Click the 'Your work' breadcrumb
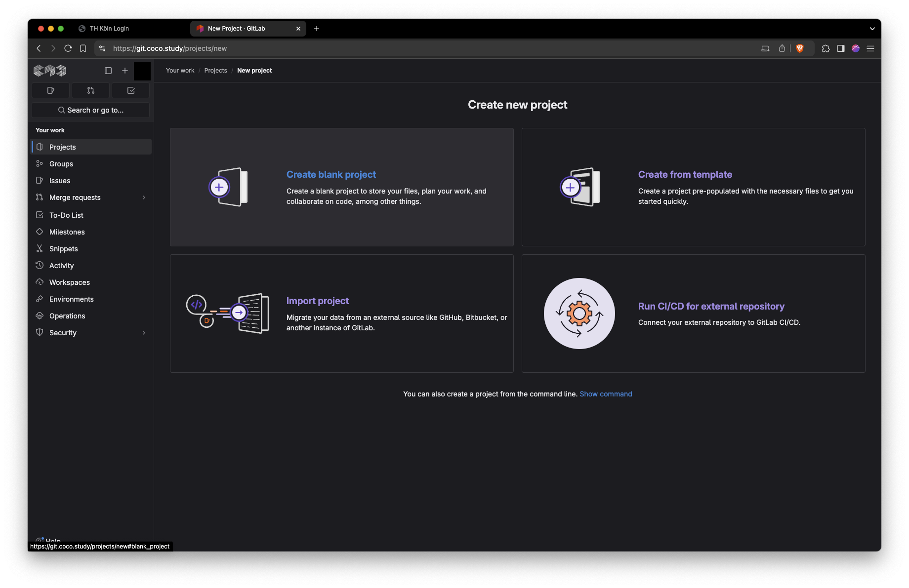The height and width of the screenshot is (588, 909). click(180, 71)
